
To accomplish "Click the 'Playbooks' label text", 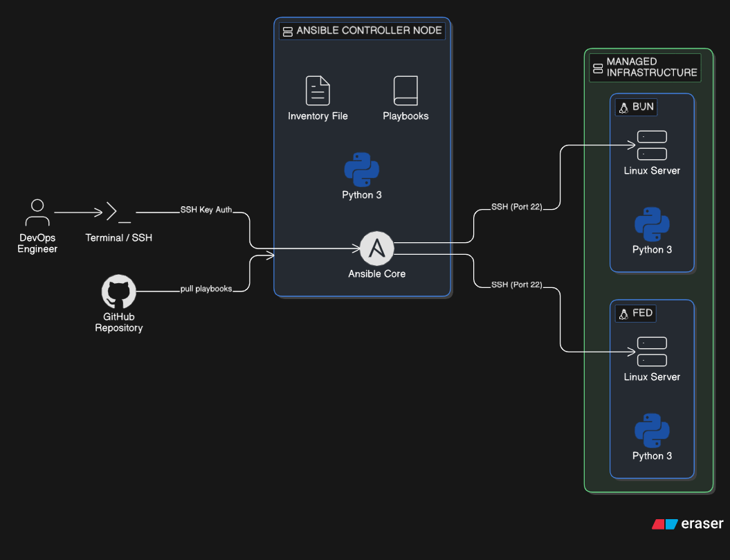I will [x=405, y=116].
